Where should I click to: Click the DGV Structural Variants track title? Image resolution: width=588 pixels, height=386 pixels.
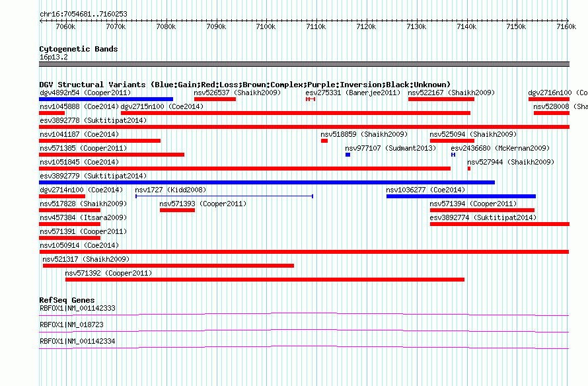pyautogui.click(x=245, y=85)
